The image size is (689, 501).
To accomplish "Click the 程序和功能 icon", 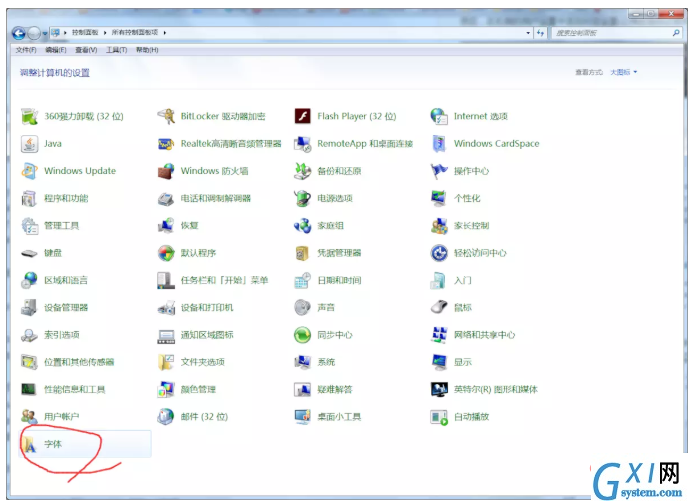I will pos(29,199).
